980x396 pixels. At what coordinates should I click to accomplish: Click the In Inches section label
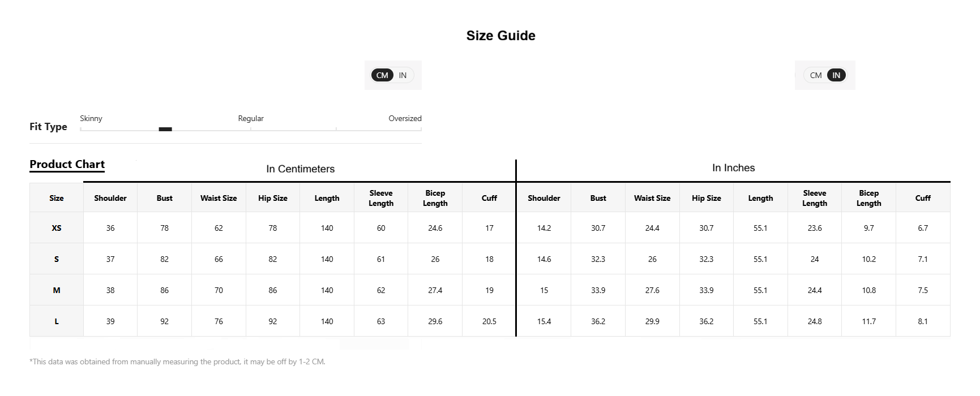(x=733, y=168)
